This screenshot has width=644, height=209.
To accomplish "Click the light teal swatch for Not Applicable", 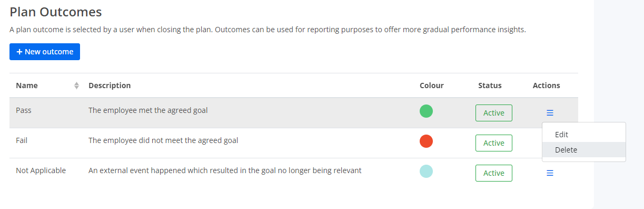I will (x=426, y=171).
